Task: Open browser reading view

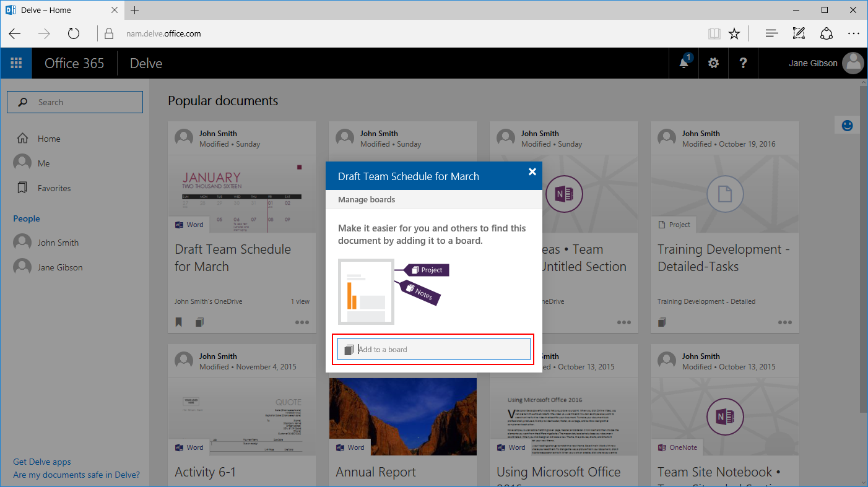Action: coord(714,33)
